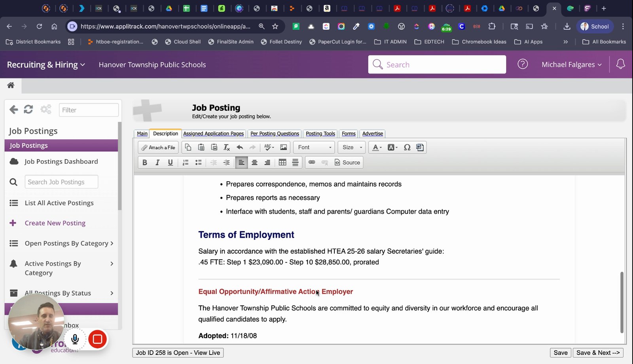The width and height of the screenshot is (633, 364).
Task: Toggle italic formatting in the editor
Action: pos(157,163)
